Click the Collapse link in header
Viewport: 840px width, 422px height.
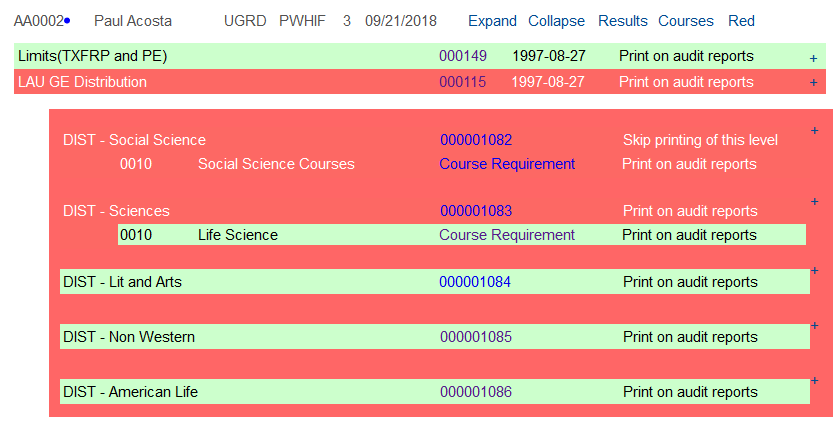click(x=556, y=21)
